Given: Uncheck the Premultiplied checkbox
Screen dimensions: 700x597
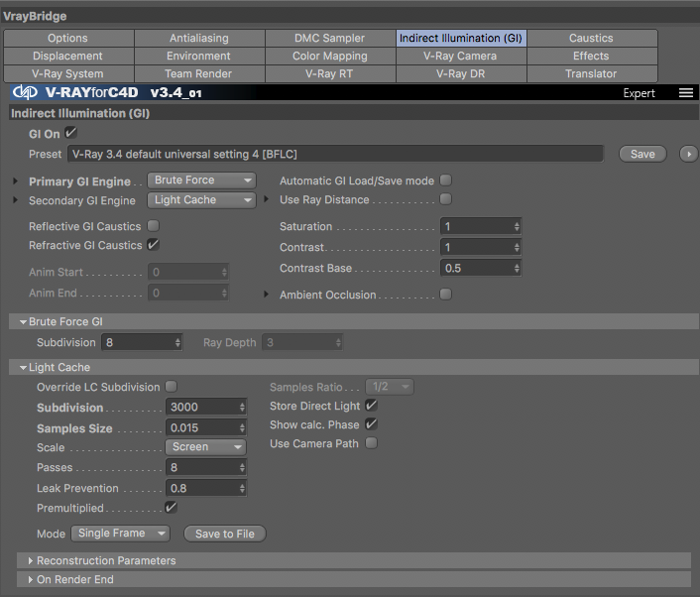Looking at the screenshot, I should click(171, 507).
